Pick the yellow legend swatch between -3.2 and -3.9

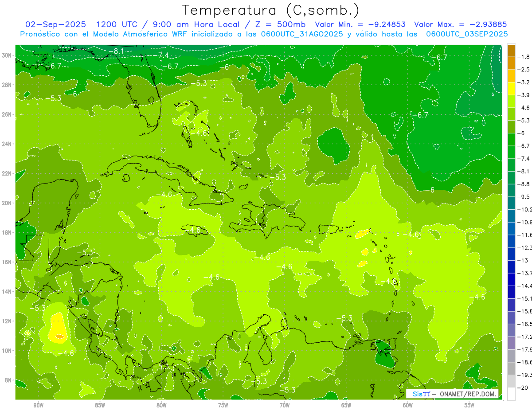(511, 88)
